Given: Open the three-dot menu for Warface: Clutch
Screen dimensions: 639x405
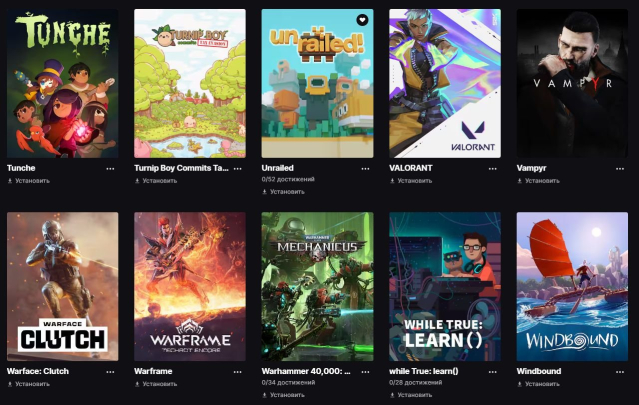Looking at the screenshot, I should pos(110,372).
